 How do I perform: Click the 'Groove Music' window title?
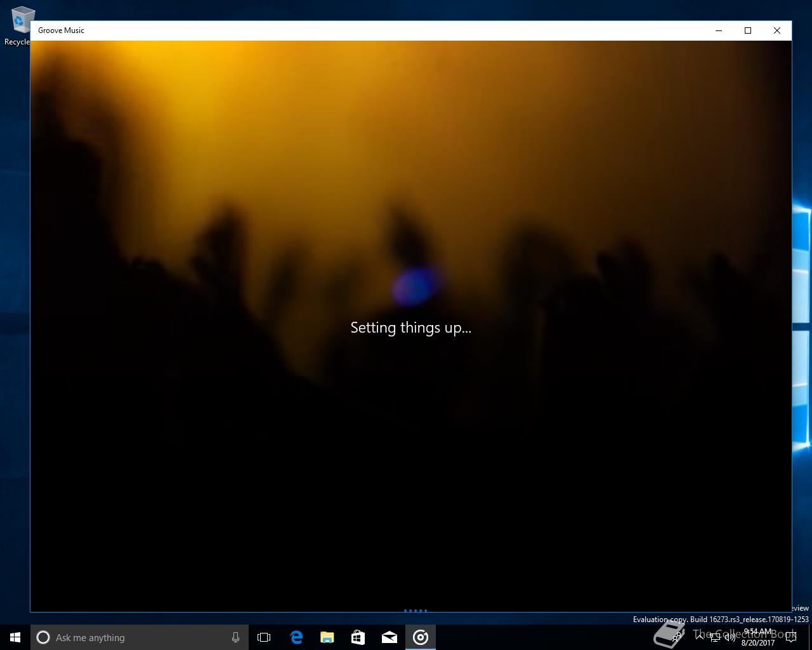click(x=61, y=30)
